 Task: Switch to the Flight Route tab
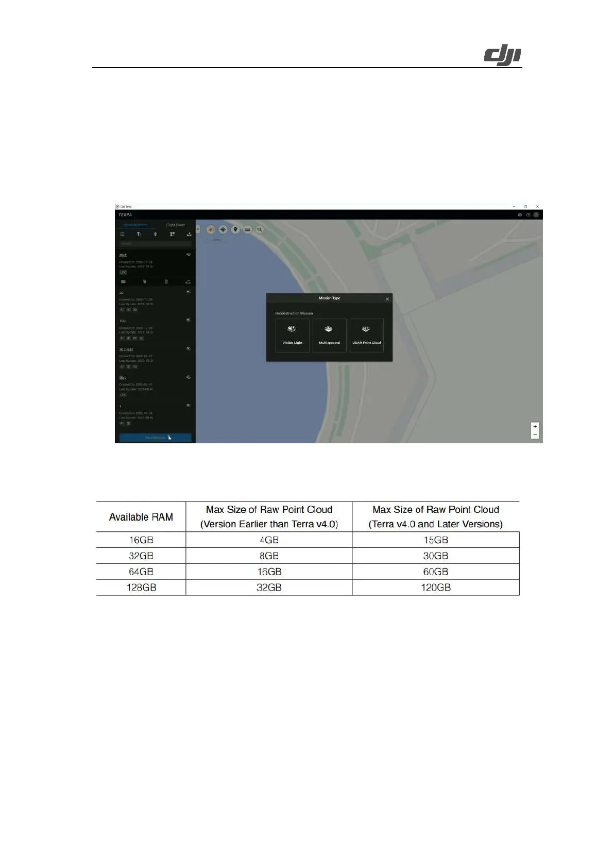(x=175, y=225)
